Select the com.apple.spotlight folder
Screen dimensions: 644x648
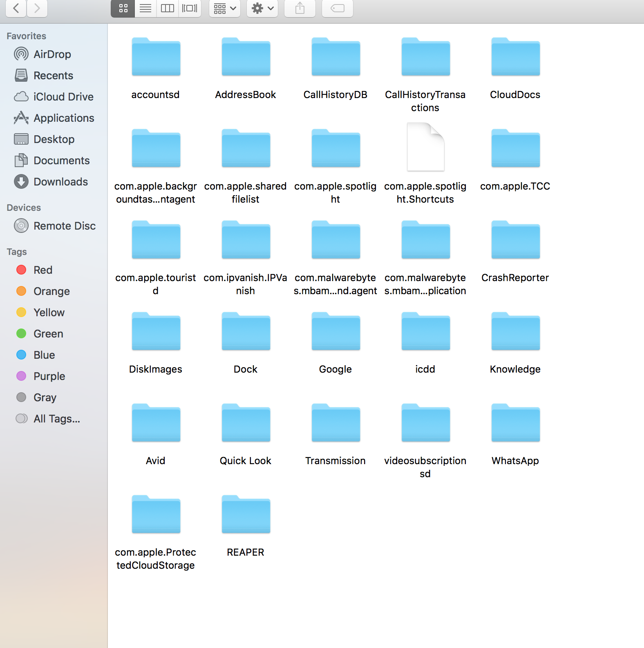[x=335, y=149]
